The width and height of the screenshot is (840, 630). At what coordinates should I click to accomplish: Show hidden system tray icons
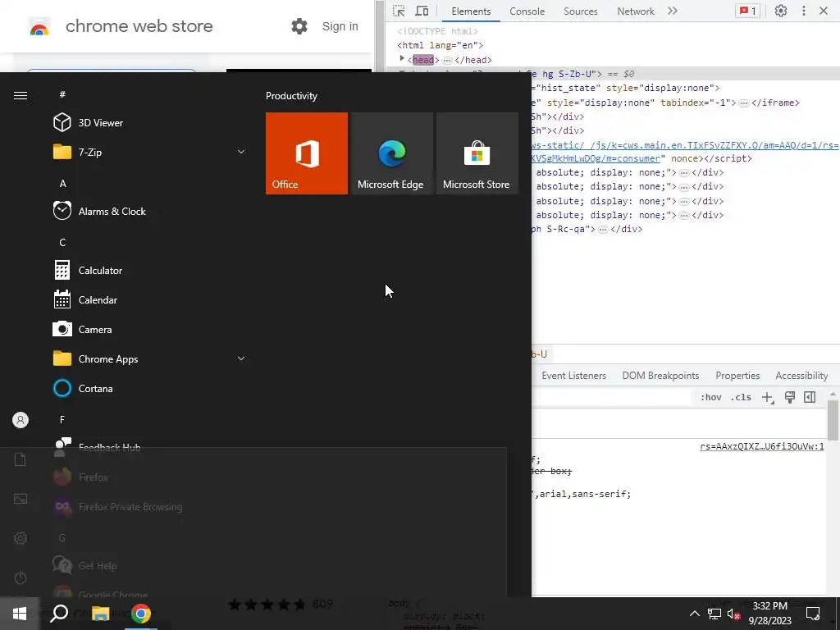pos(694,614)
